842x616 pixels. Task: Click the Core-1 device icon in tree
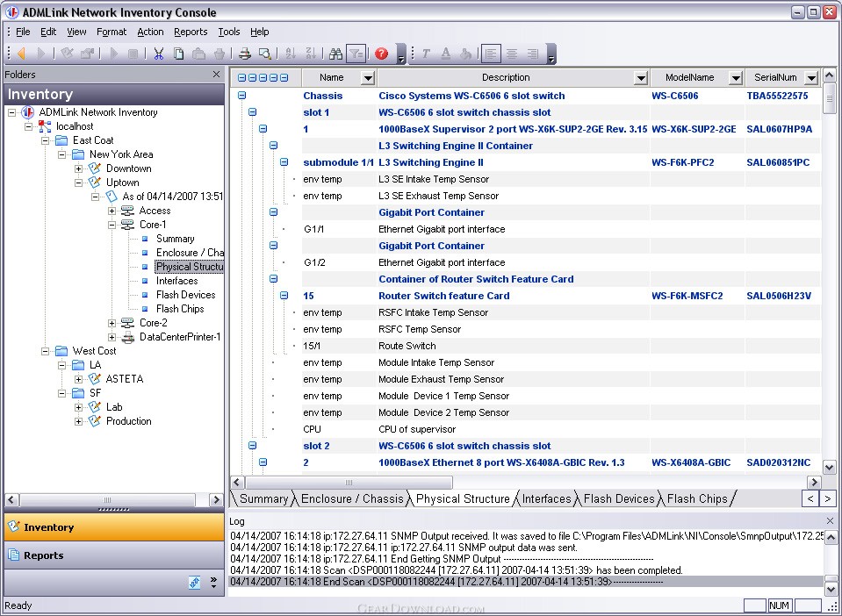pyautogui.click(x=127, y=225)
